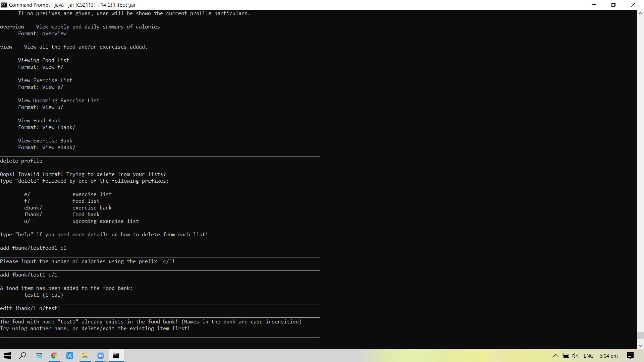Open the 5:04 pm clock calendar
The width and height of the screenshot is (644, 362).
click(609, 356)
